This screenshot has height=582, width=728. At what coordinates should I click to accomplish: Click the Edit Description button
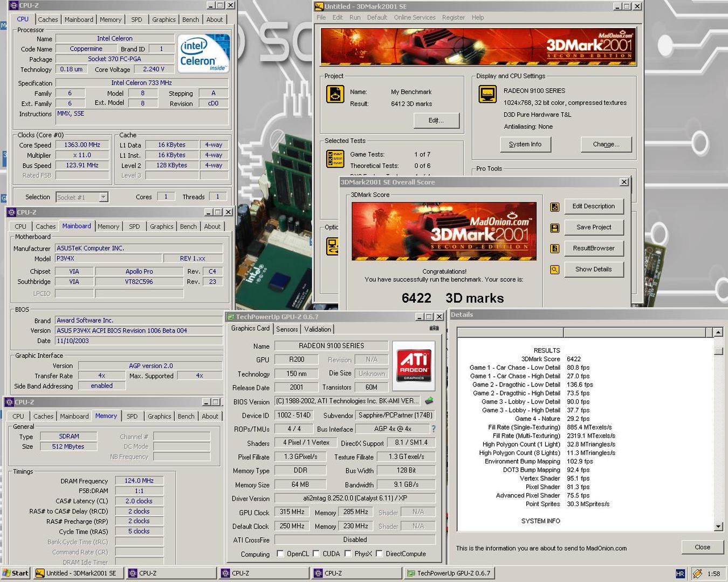point(594,206)
